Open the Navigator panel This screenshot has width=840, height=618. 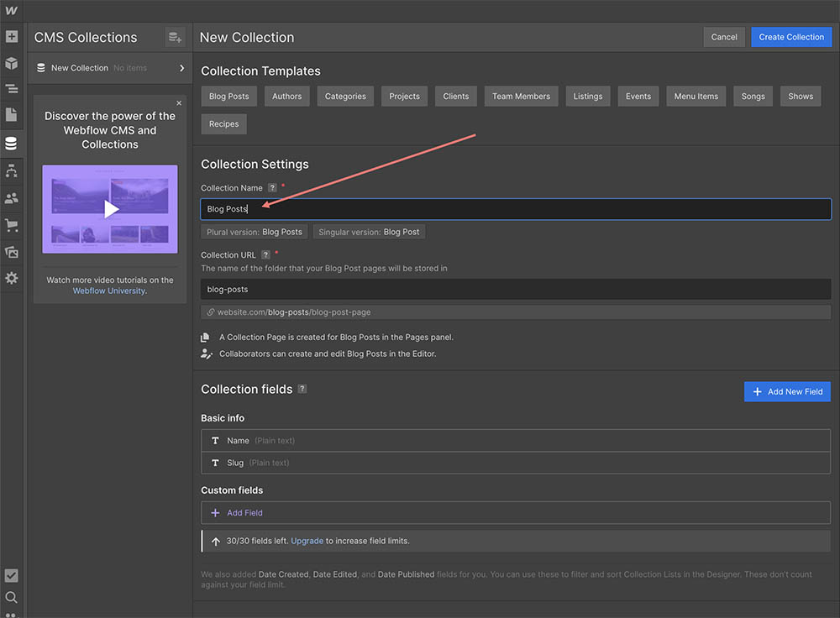click(x=11, y=89)
